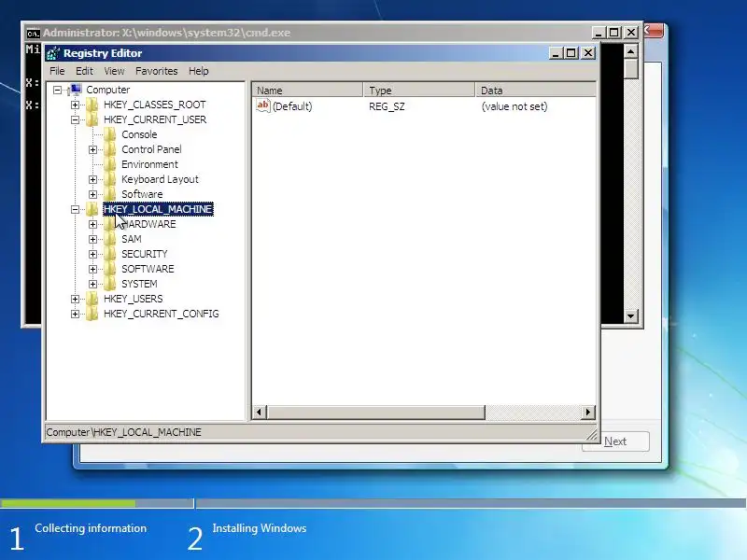Click the Computer root icon in tree

point(75,90)
